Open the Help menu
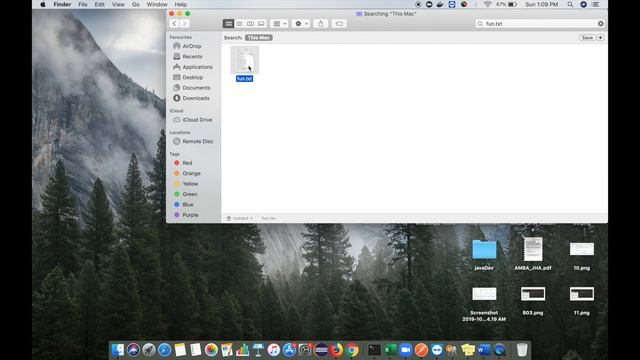Image resolution: width=640 pixels, height=360 pixels. click(x=180, y=4)
